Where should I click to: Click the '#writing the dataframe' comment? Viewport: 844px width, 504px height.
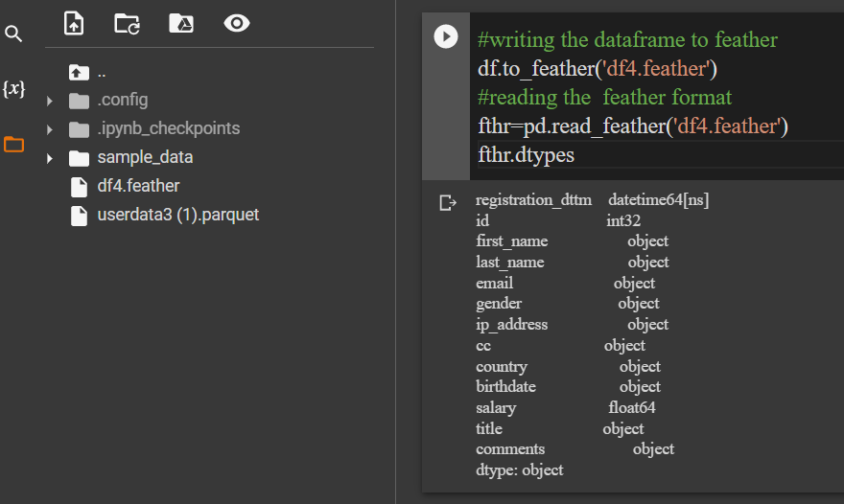point(627,40)
